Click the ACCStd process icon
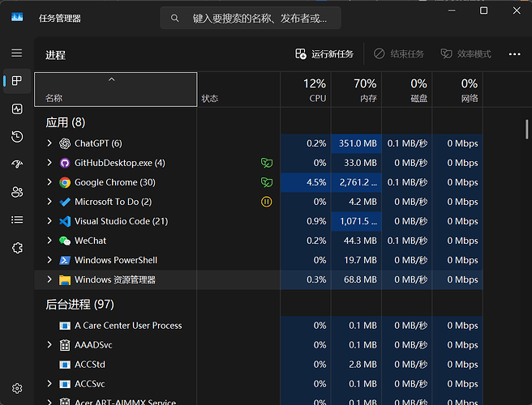532x405 pixels. [65, 364]
